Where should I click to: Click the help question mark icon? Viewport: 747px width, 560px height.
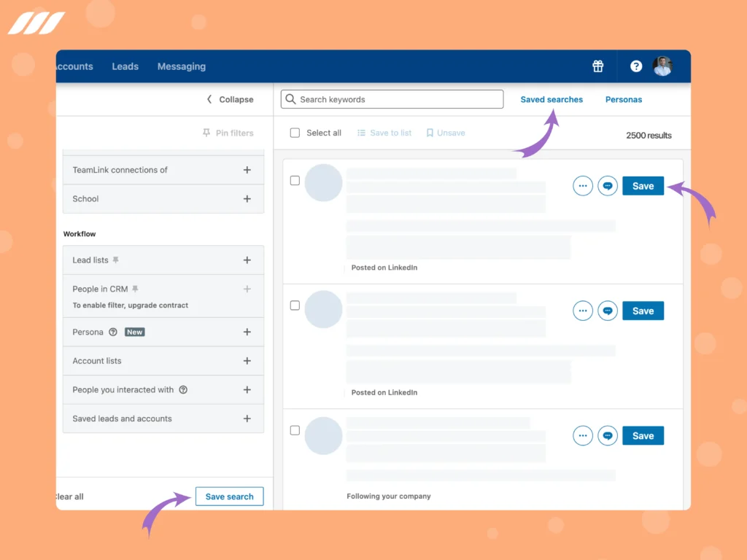[635, 66]
